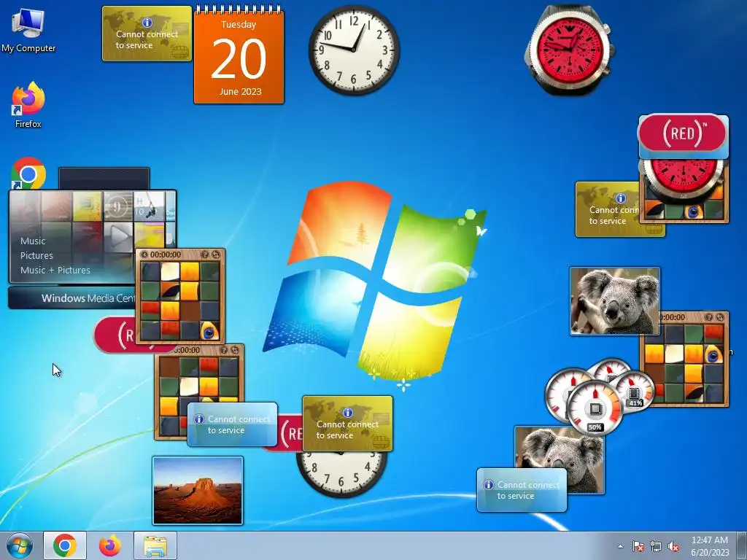Open the Chrome desktop shortcut icon
The width and height of the screenshot is (747, 560).
28,174
